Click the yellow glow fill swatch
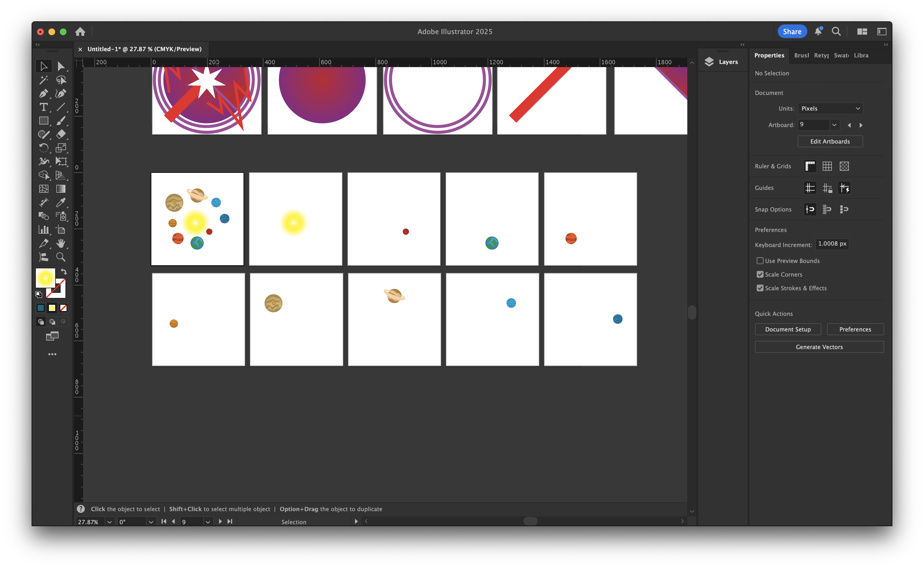This screenshot has width=924, height=568. [x=45, y=278]
